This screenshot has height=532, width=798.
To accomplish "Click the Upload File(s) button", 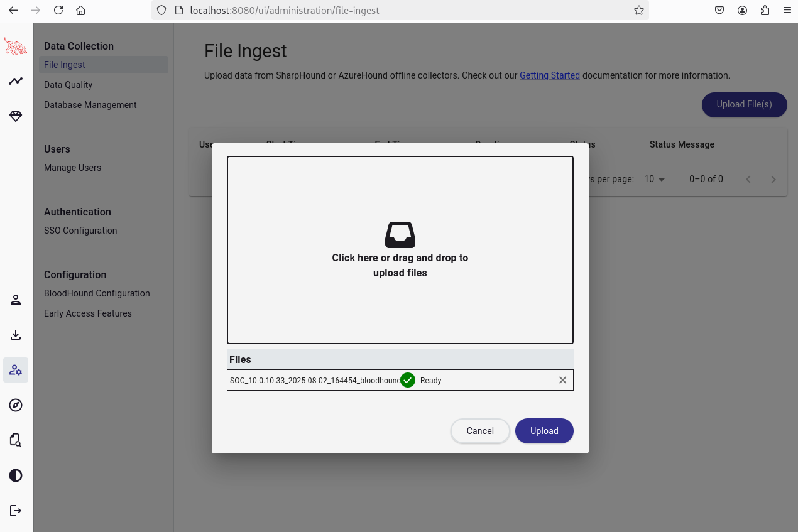I will point(744,104).
